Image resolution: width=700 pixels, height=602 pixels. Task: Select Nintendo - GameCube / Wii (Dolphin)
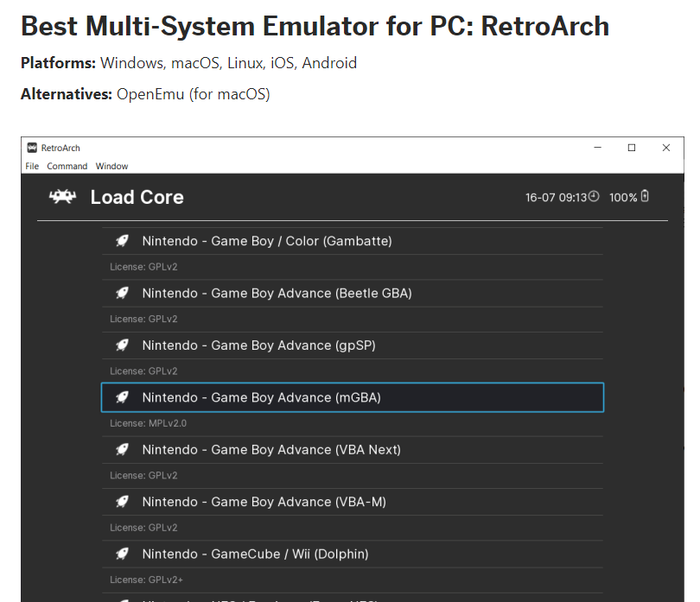353,554
